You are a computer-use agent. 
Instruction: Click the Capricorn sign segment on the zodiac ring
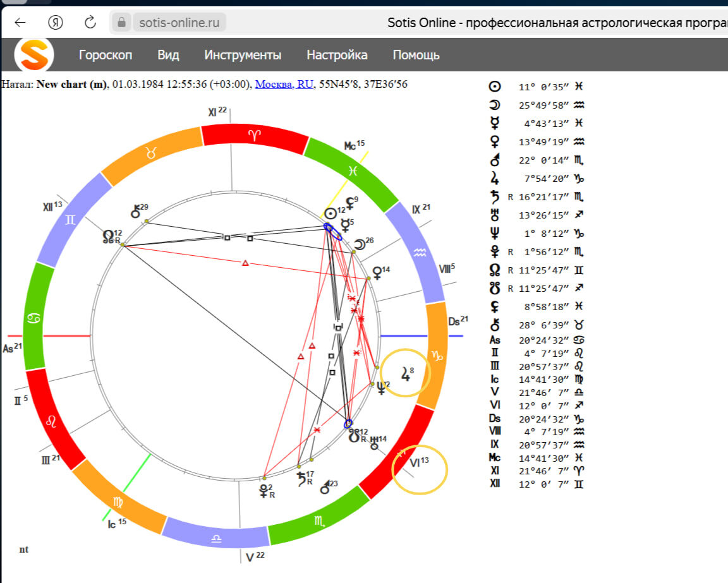[437, 356]
